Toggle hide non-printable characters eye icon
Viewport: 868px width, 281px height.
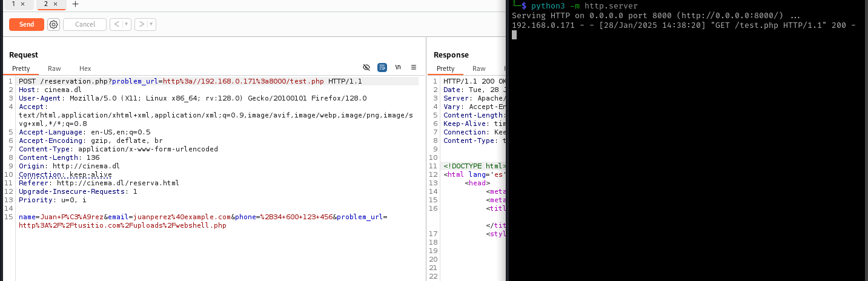point(366,67)
